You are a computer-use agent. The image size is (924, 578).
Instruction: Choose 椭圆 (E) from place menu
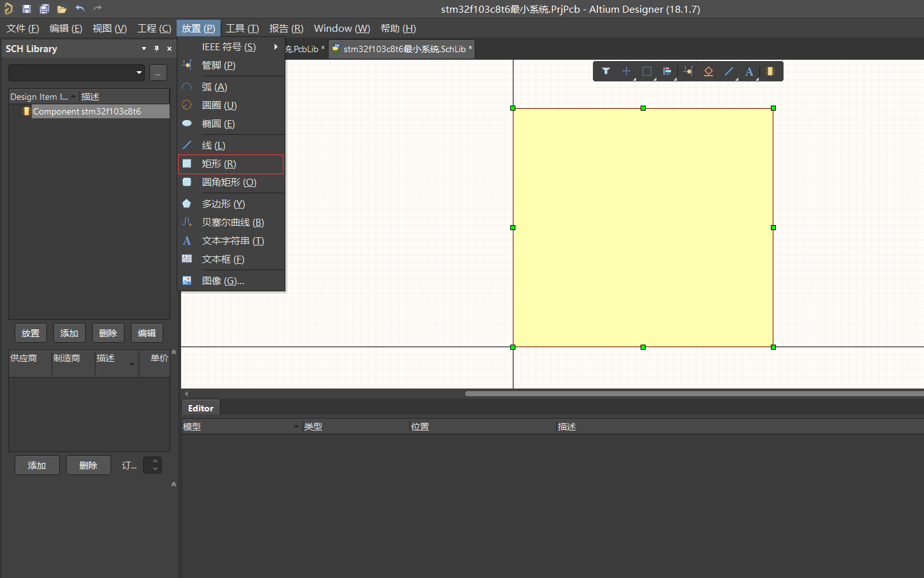pos(230,124)
